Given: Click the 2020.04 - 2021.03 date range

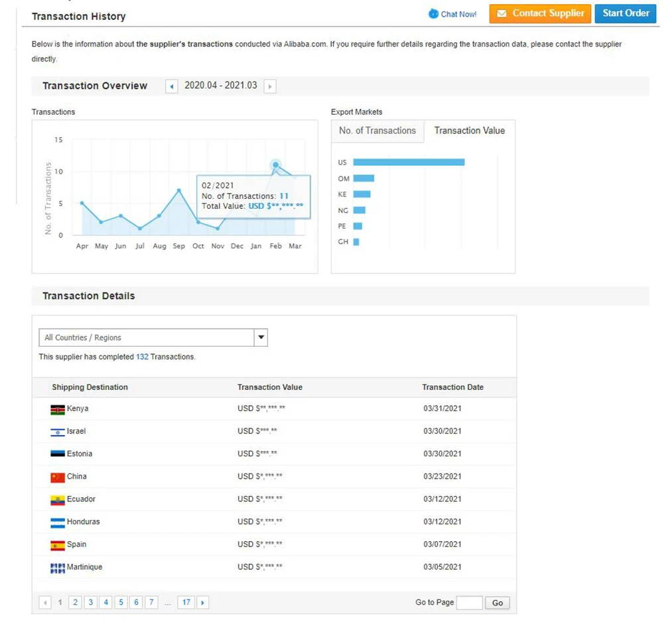Looking at the screenshot, I should [221, 86].
